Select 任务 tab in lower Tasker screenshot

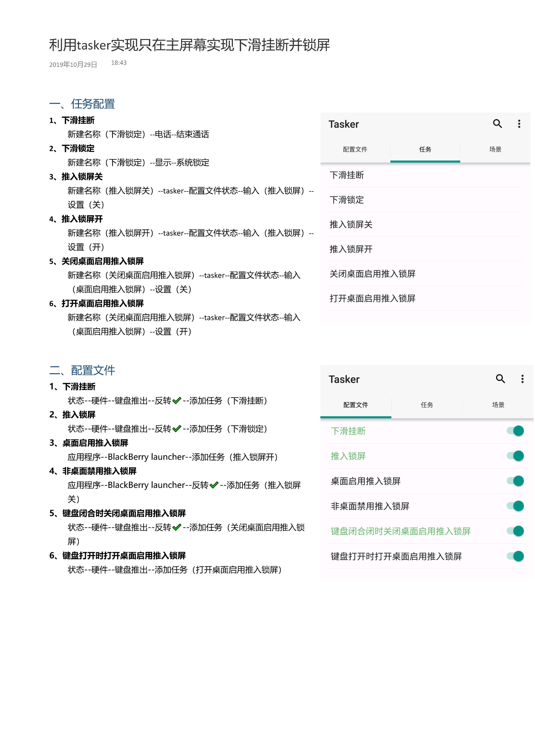pos(427,405)
